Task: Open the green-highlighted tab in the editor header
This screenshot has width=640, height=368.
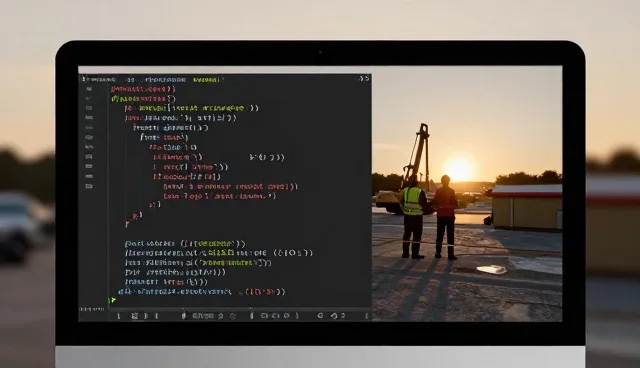Action: tap(207, 80)
